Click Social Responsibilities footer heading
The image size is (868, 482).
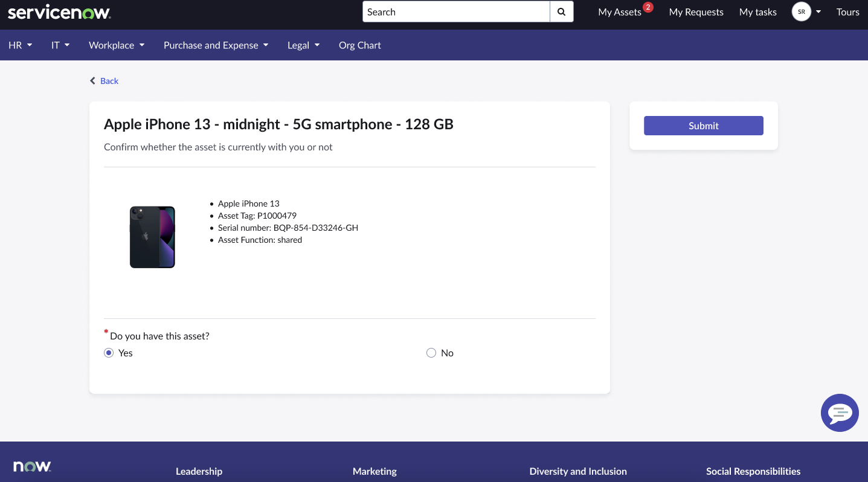click(753, 471)
